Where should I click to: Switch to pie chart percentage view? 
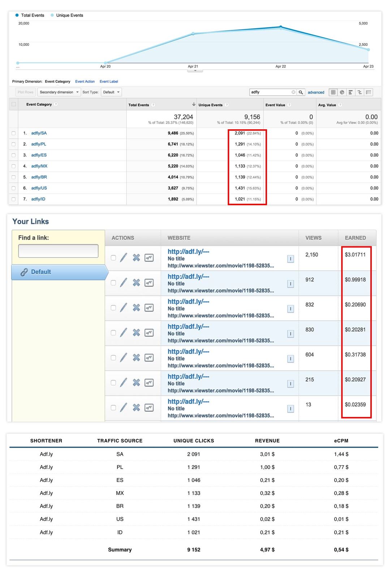pyautogui.click(x=342, y=92)
